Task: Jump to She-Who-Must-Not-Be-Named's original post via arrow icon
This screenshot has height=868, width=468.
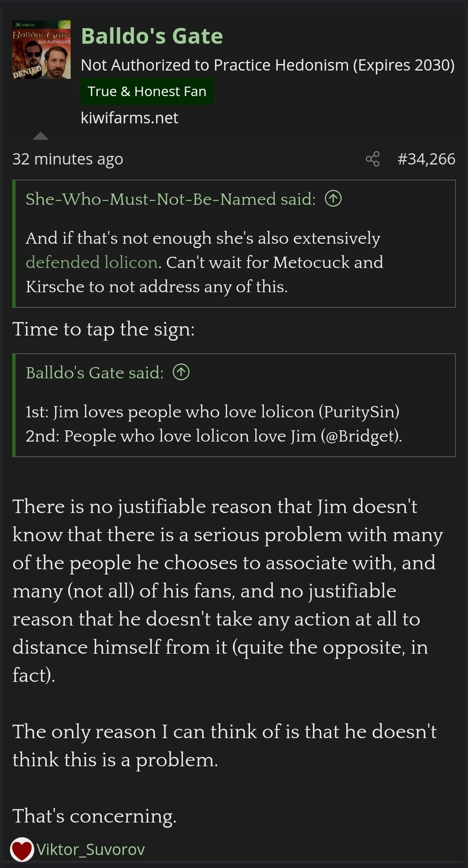Action: tap(333, 199)
